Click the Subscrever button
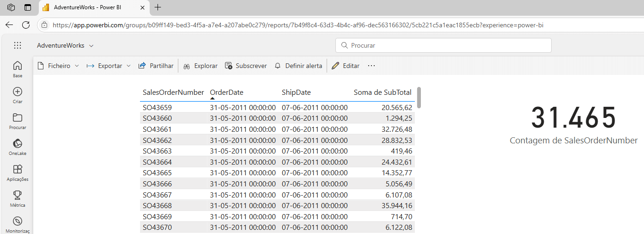Image resolution: width=644 pixels, height=234 pixels. point(246,66)
